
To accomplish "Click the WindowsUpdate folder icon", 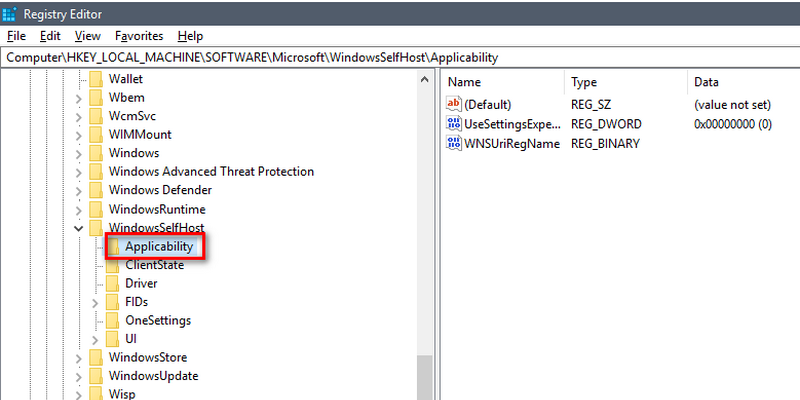I will tap(96, 376).
